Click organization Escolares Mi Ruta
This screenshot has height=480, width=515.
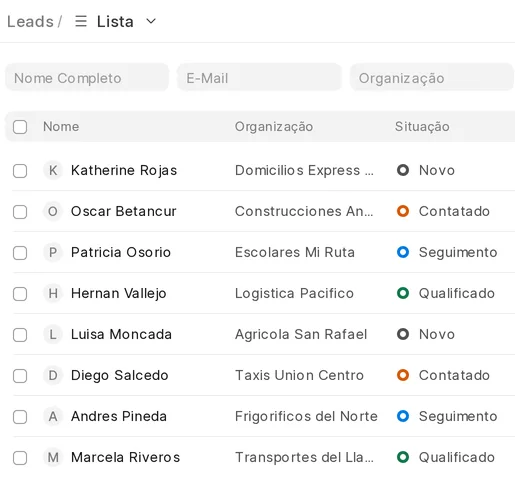click(x=295, y=252)
